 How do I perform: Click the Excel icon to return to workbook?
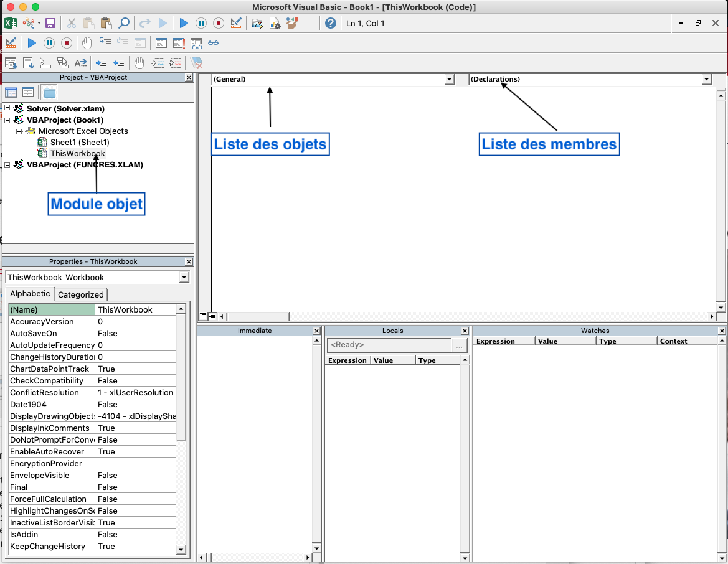pos(10,23)
